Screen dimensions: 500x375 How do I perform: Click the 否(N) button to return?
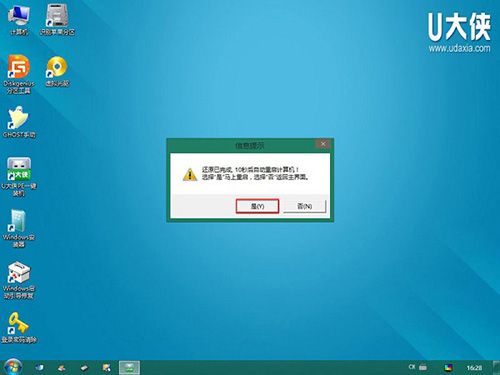[304, 206]
